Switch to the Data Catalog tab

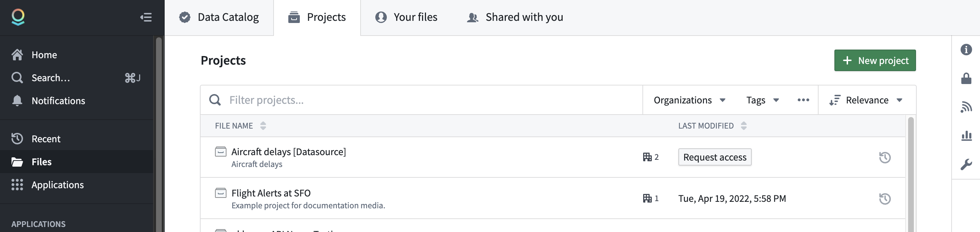point(219,18)
